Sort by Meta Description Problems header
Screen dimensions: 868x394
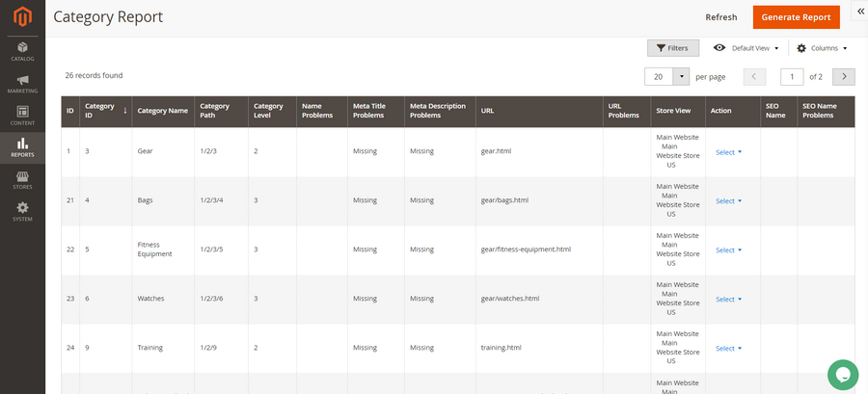(x=440, y=111)
